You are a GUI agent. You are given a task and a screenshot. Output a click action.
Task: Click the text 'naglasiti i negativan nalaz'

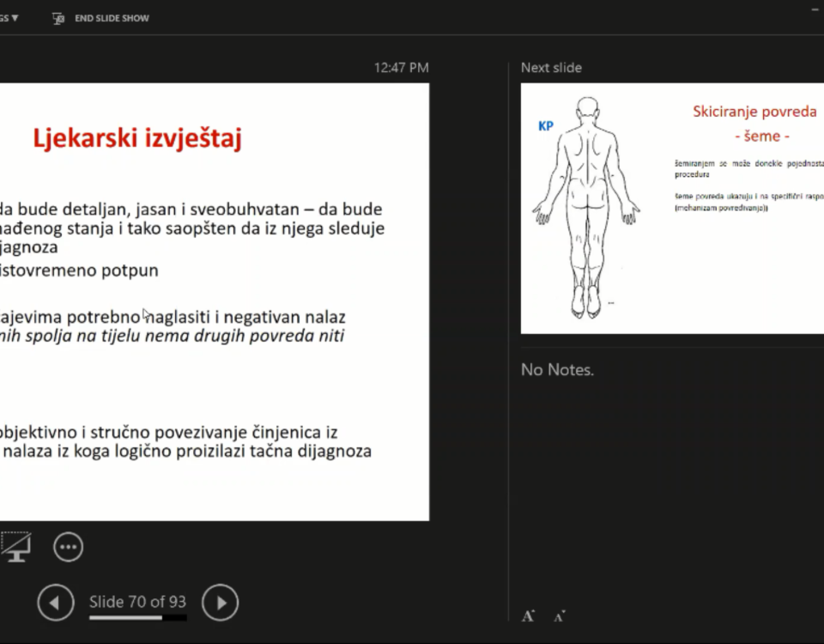(247, 317)
